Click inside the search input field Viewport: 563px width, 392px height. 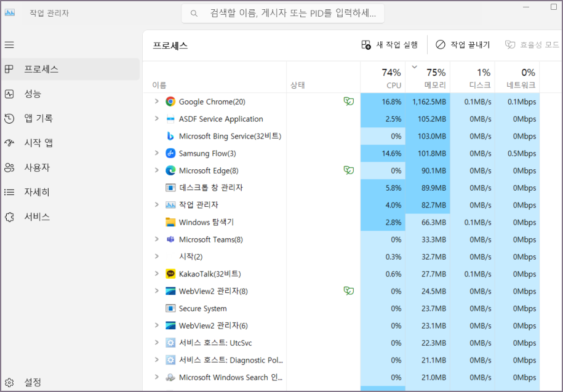point(283,12)
